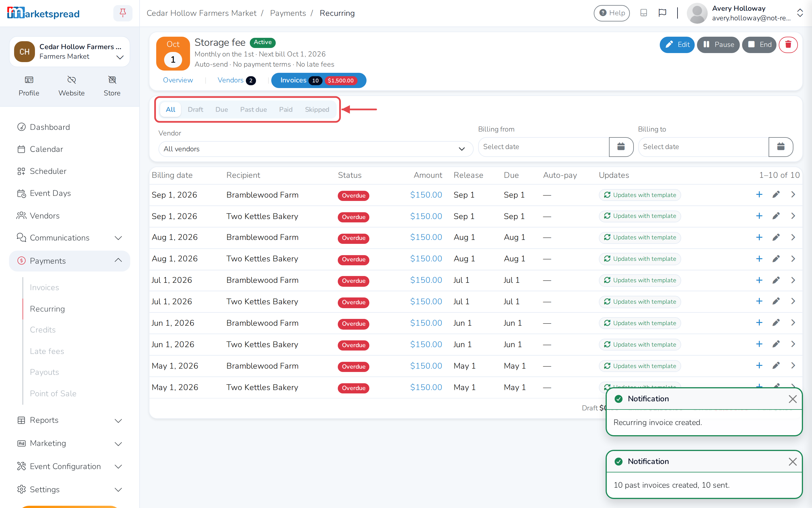The height and width of the screenshot is (508, 812).
Task: Open $150.00 amount for Sep Two Kettles Bakery
Action: pos(426,216)
